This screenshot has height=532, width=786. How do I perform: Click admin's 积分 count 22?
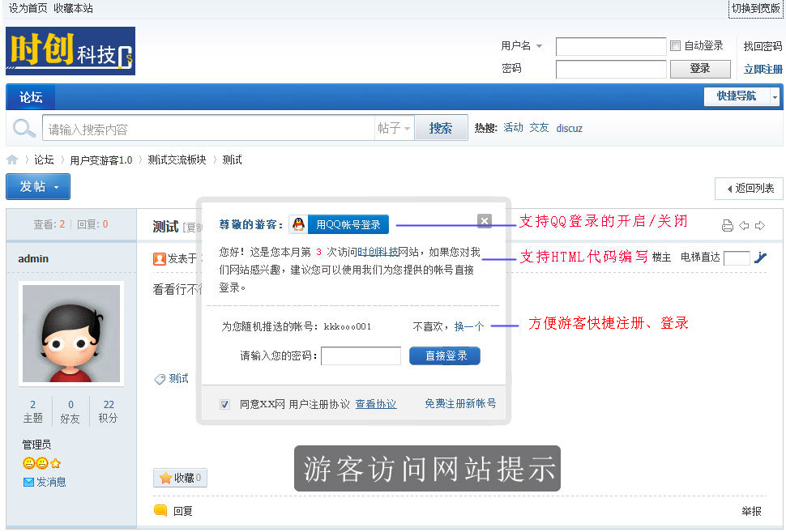109,404
